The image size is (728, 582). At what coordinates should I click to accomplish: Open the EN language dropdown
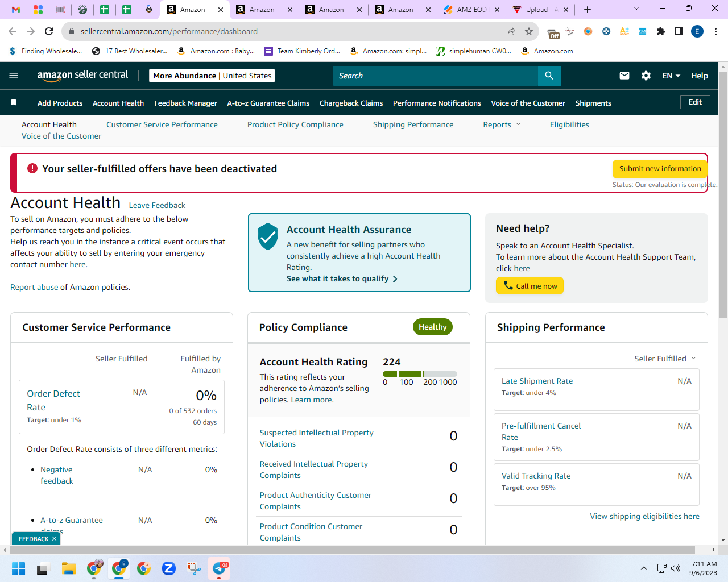pos(671,76)
